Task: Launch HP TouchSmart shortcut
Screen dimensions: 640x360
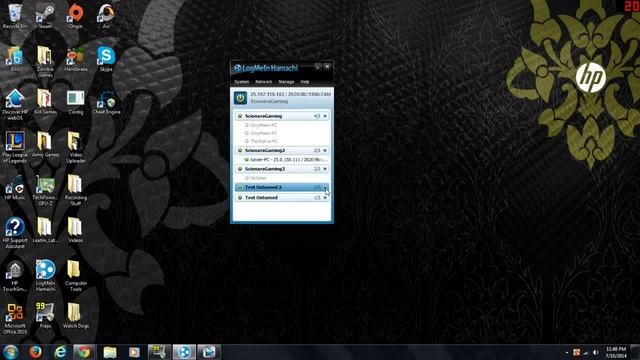Action: [15, 276]
